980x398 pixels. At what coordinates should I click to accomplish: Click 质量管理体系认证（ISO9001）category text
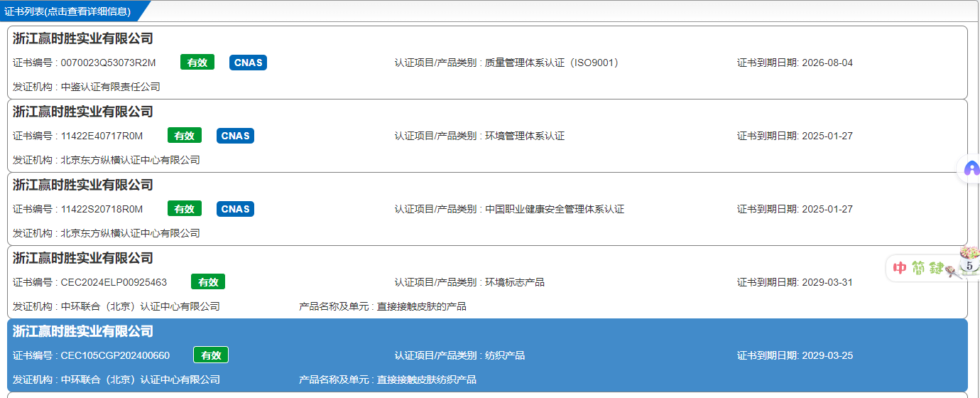(555, 63)
